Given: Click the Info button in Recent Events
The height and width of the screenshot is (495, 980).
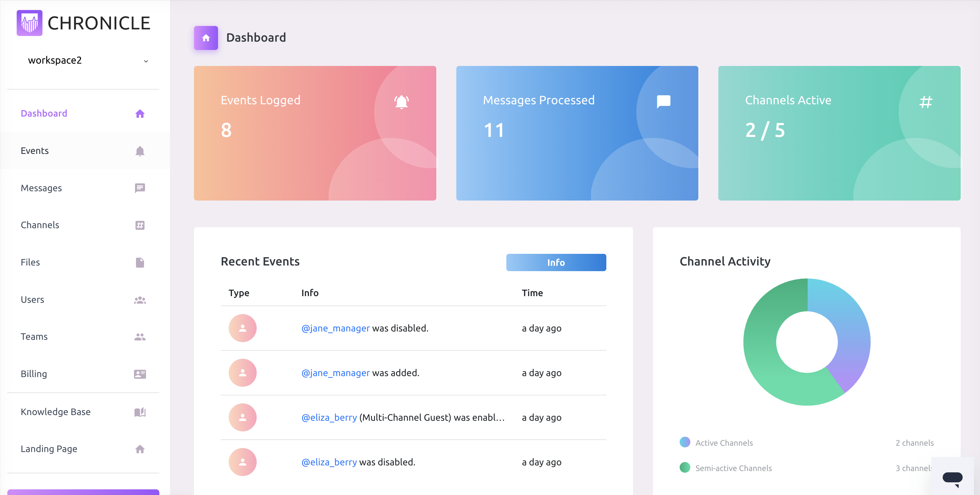Looking at the screenshot, I should pyautogui.click(x=556, y=262).
